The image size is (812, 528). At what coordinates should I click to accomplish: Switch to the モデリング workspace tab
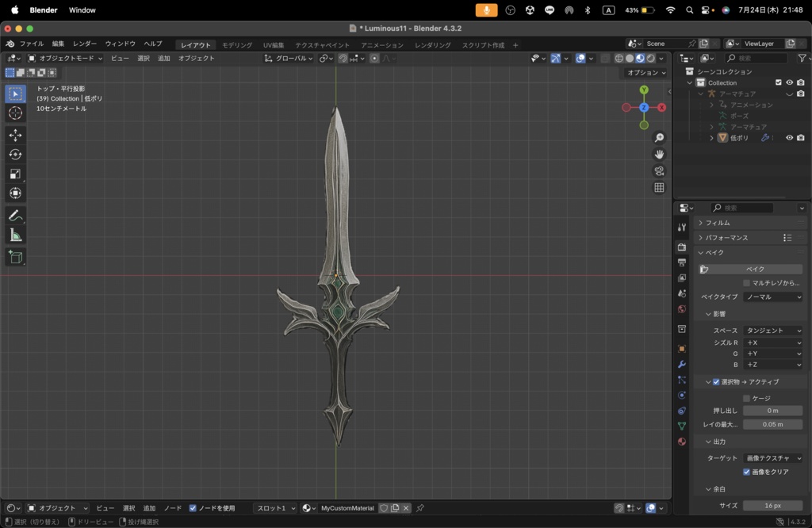coord(236,44)
